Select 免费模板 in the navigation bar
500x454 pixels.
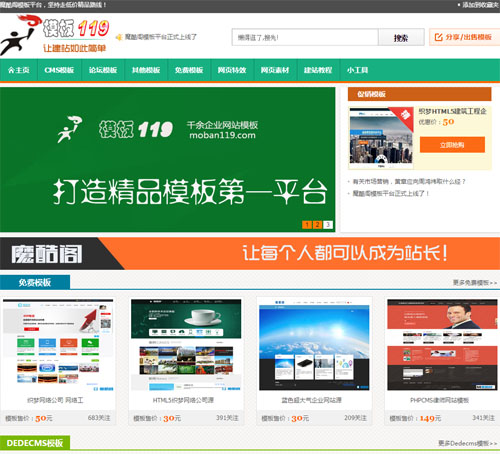189,70
